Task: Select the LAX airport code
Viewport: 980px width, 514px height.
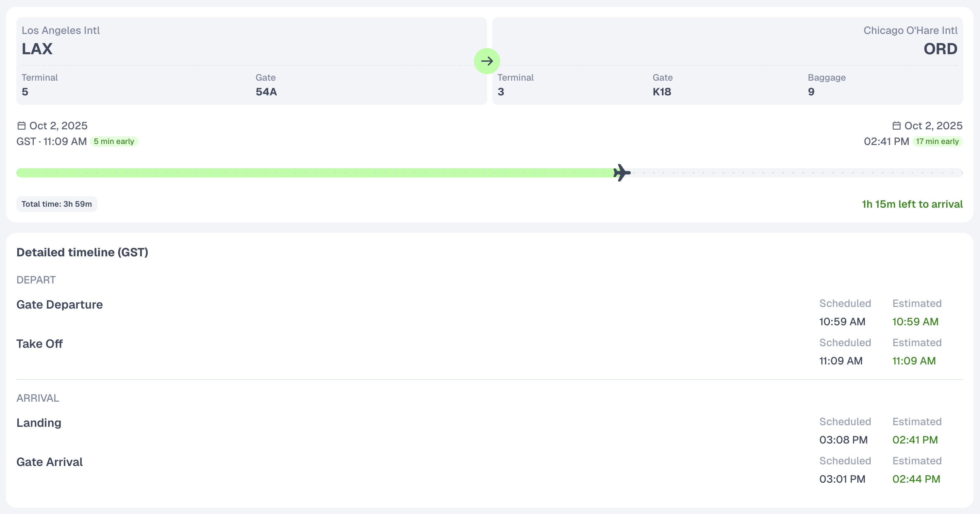Action: pyautogui.click(x=37, y=49)
